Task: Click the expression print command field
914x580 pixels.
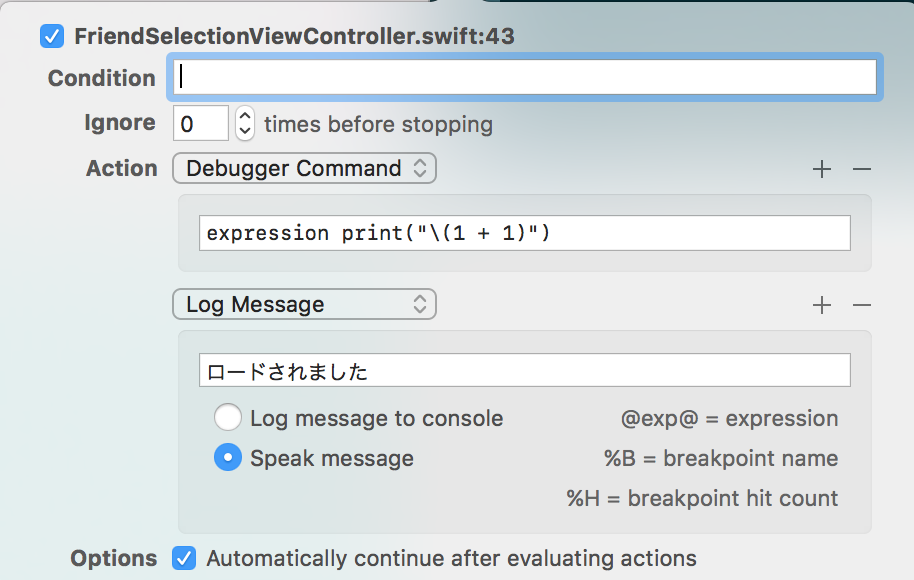Action: point(525,233)
